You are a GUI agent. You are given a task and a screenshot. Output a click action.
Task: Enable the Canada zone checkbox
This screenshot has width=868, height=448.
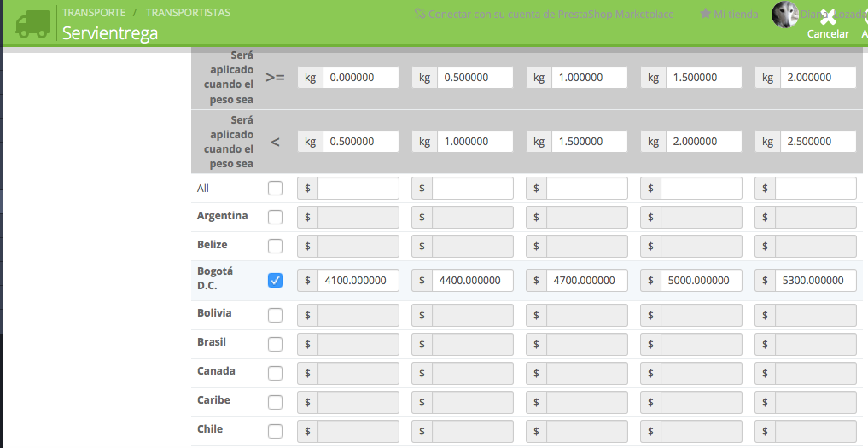[275, 373]
